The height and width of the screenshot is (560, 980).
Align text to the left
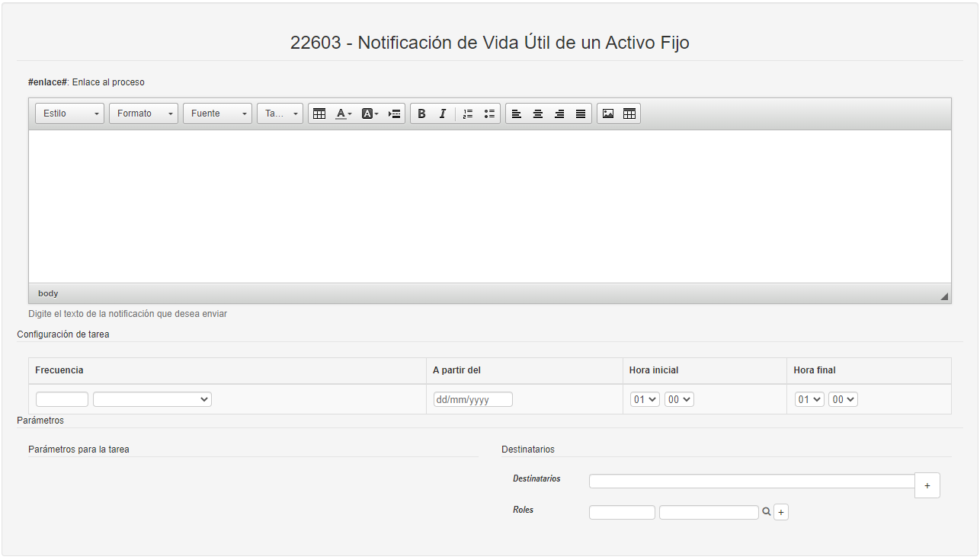coord(517,114)
